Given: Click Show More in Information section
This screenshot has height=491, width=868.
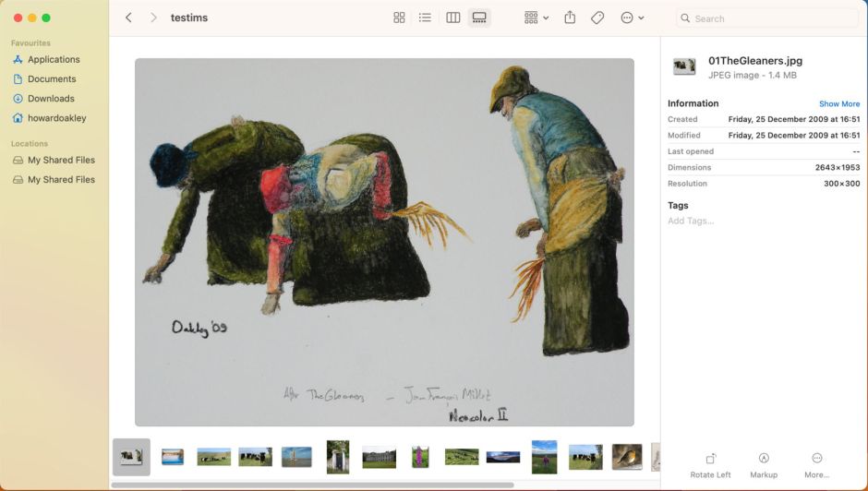Looking at the screenshot, I should pos(838,104).
